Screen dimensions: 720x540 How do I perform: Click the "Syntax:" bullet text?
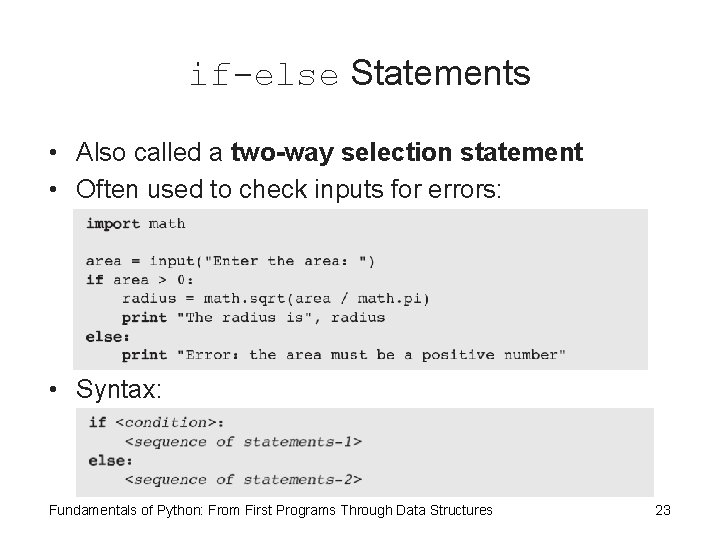pyautogui.click(x=117, y=388)
